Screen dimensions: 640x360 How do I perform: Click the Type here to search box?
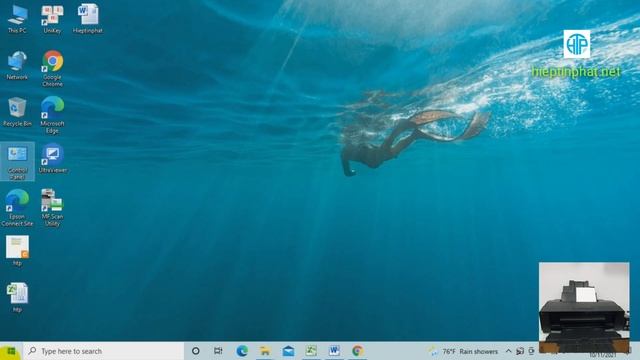(x=104, y=351)
